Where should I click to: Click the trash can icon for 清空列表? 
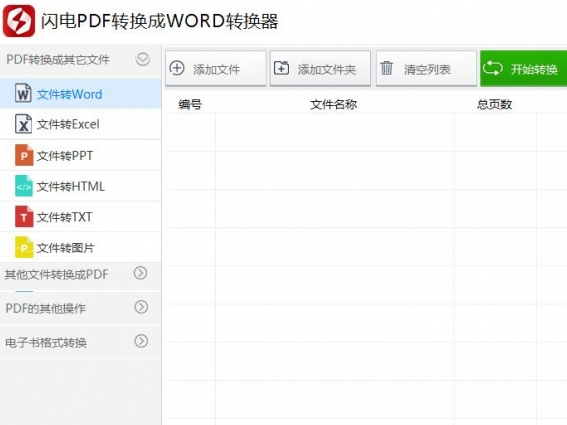click(x=387, y=68)
